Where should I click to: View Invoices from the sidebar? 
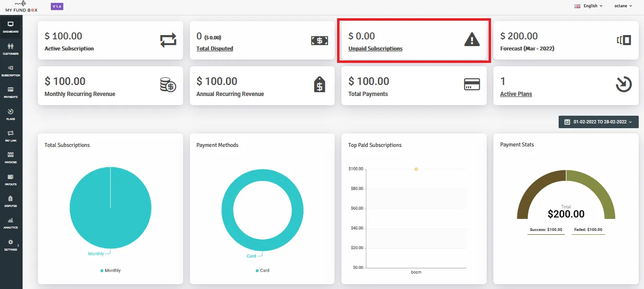click(11, 157)
